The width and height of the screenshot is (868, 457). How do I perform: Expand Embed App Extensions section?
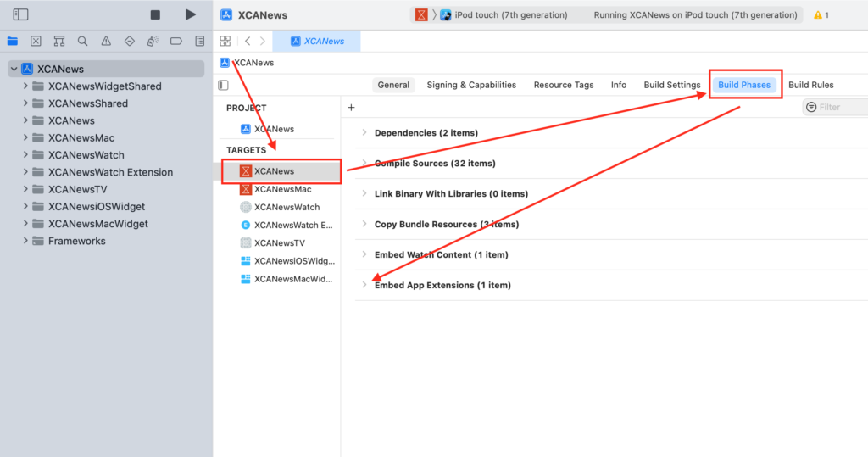364,285
